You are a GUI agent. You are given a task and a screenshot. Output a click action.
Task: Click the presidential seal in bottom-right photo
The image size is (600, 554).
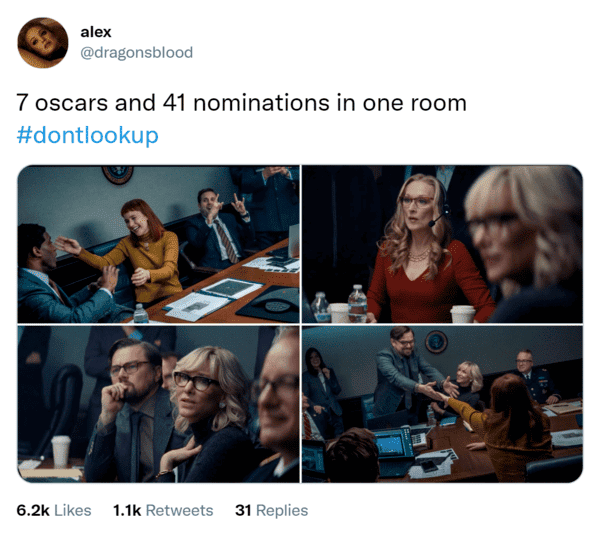[436, 342]
